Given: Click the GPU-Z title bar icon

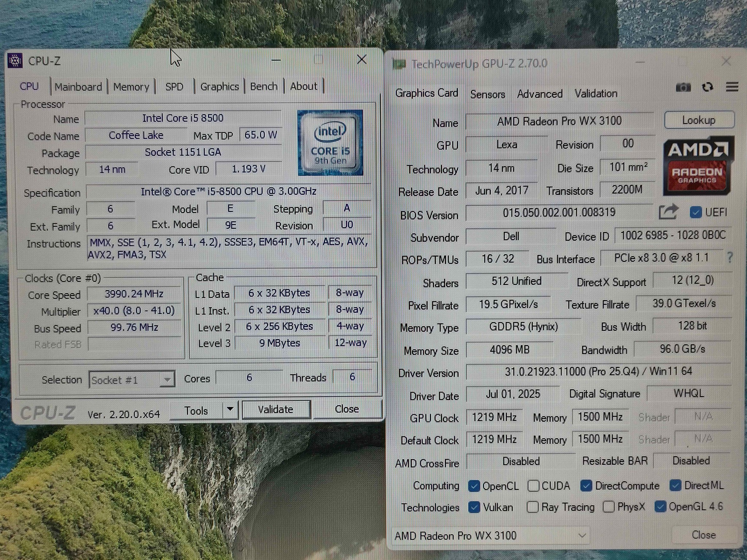Looking at the screenshot, I should [x=399, y=64].
